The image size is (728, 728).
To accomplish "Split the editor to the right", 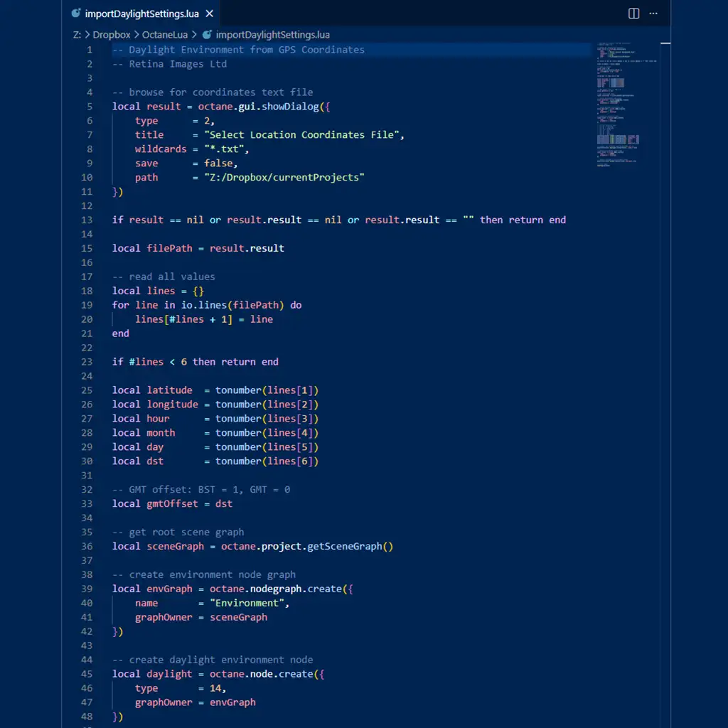I will tap(633, 14).
